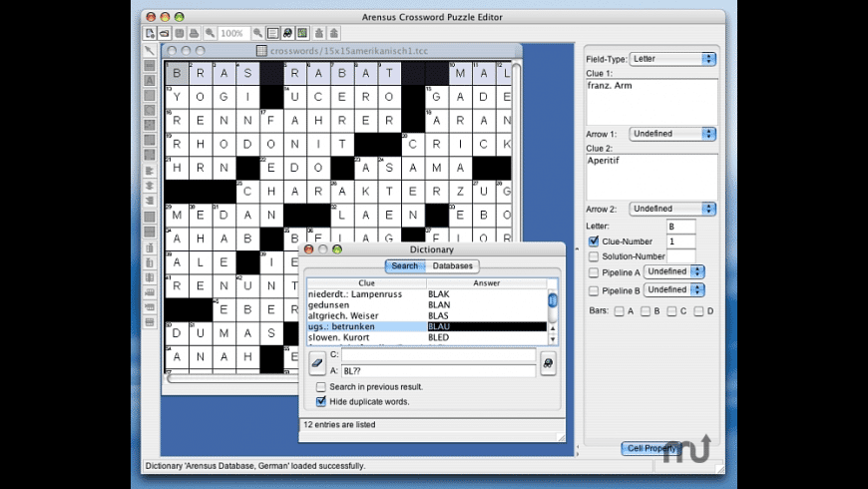Sort dictionary by Clue column header
Image resolution: width=868 pixels, height=489 pixels.
click(x=366, y=283)
